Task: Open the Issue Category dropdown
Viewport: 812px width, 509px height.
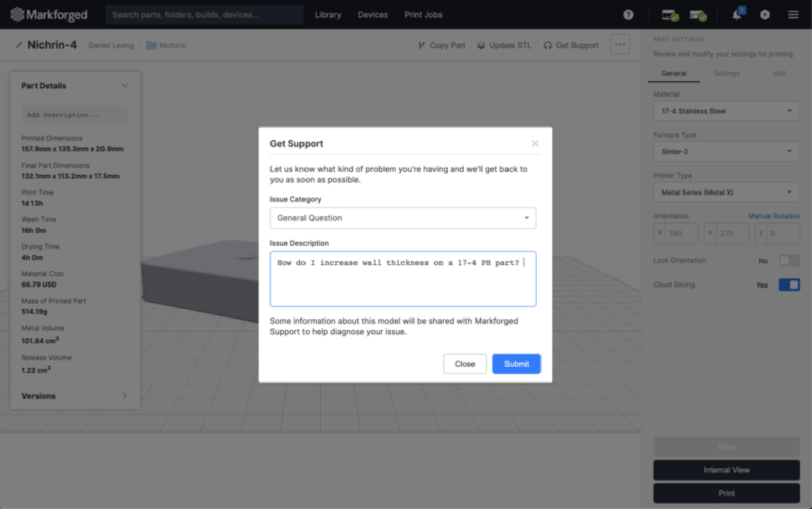Action: (x=403, y=218)
